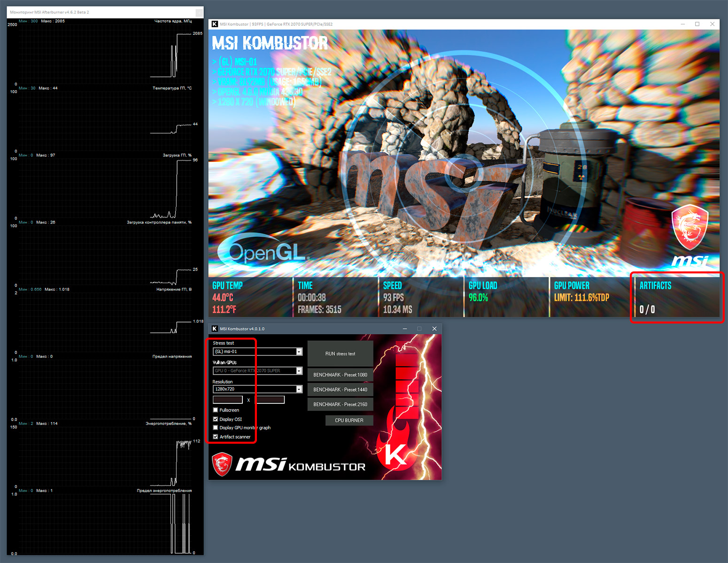The image size is (728, 563).
Task: Click the RUN stress test button
Action: pyautogui.click(x=340, y=354)
